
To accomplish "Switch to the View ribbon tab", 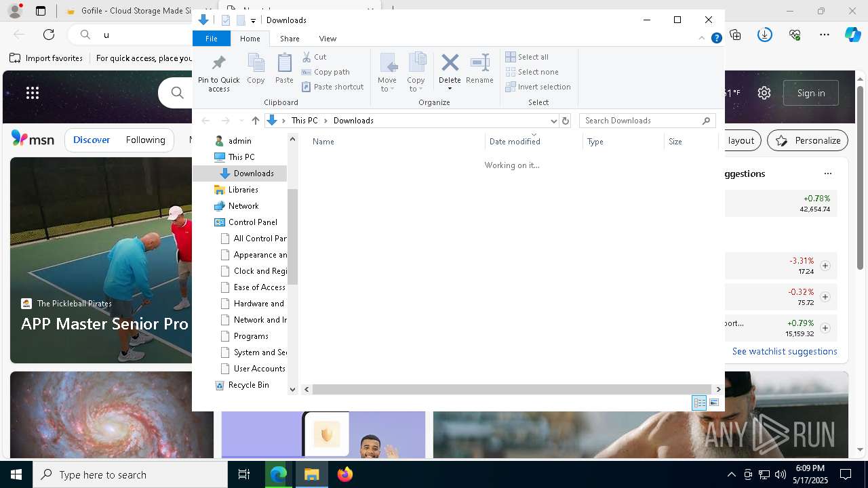I will pyautogui.click(x=328, y=39).
